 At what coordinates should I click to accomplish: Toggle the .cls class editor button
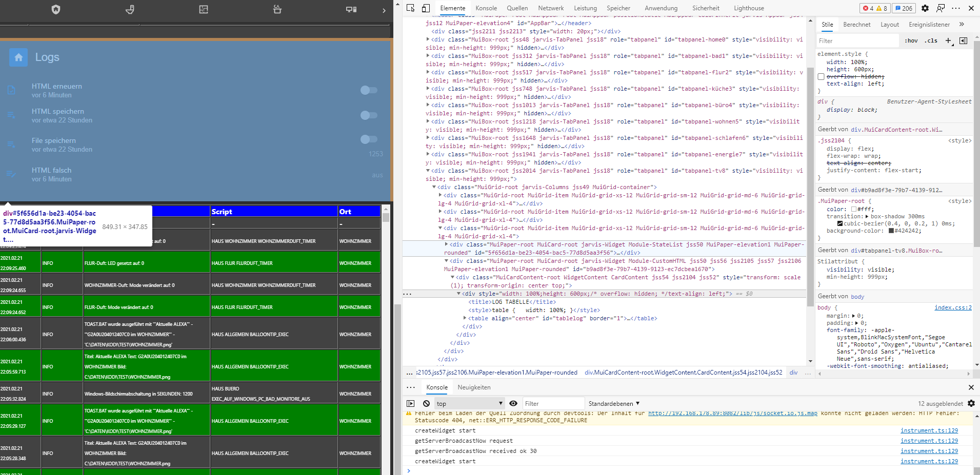coord(931,40)
